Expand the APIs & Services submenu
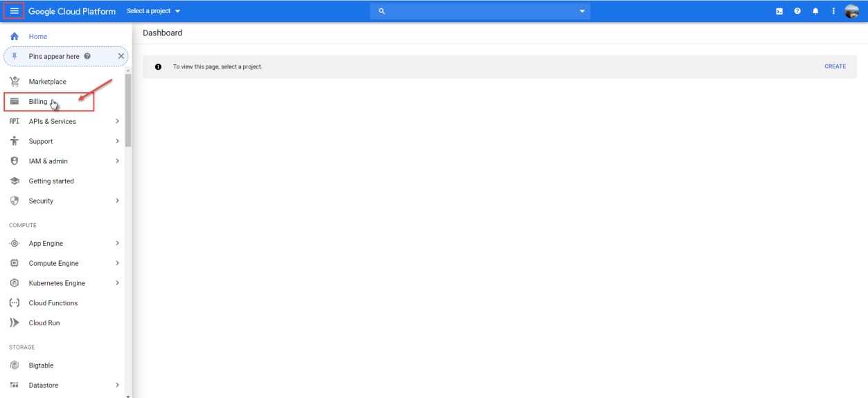The width and height of the screenshot is (868, 398). tap(117, 121)
